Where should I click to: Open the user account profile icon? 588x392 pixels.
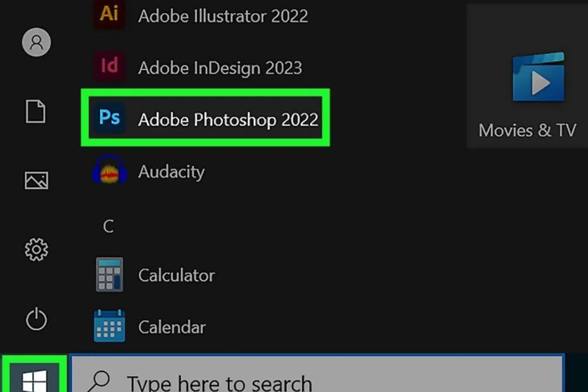click(36, 42)
